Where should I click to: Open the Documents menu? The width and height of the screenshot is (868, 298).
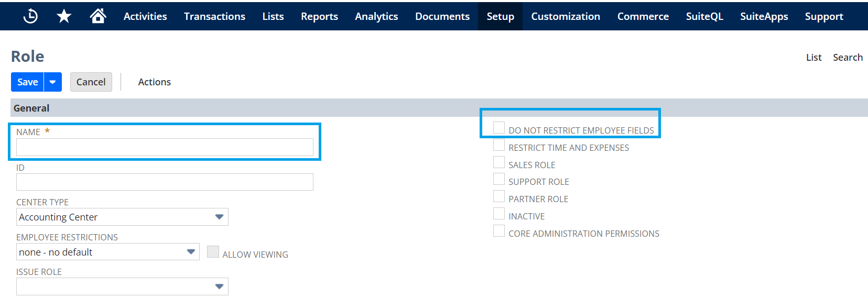point(442,16)
